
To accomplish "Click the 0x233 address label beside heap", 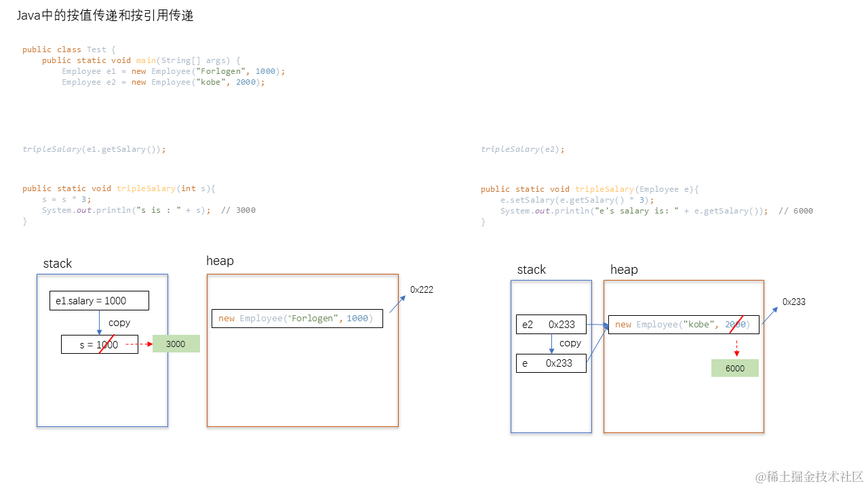I will coord(794,302).
